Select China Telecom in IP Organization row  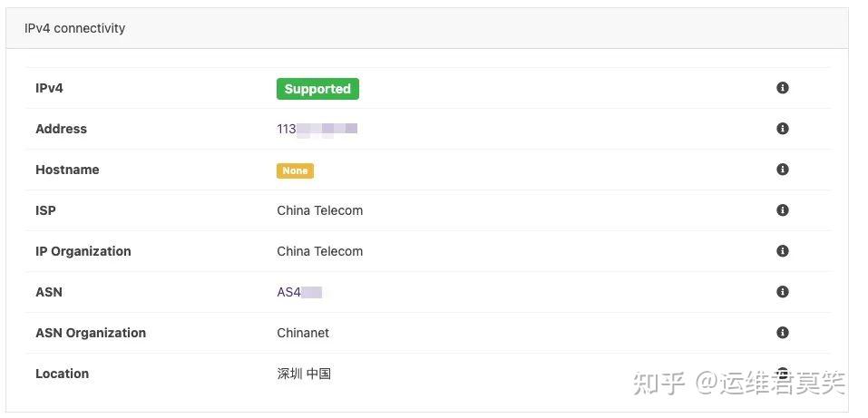pos(319,251)
